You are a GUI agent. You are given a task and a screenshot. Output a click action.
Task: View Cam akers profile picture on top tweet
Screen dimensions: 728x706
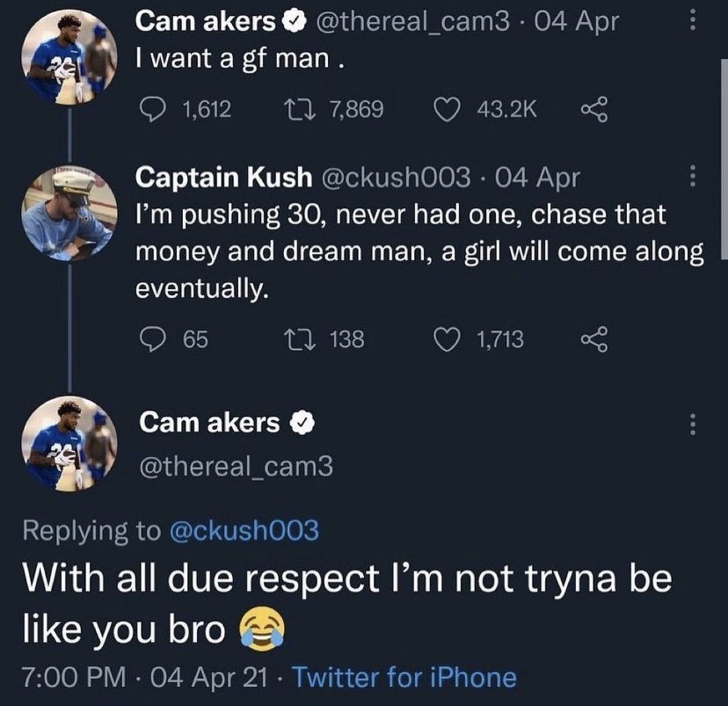pos(69,58)
